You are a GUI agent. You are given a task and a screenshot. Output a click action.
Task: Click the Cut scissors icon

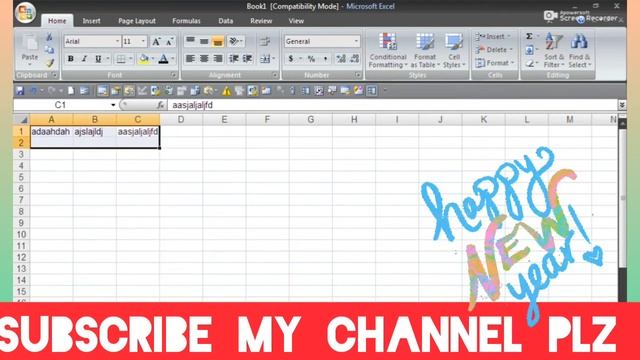coord(49,38)
